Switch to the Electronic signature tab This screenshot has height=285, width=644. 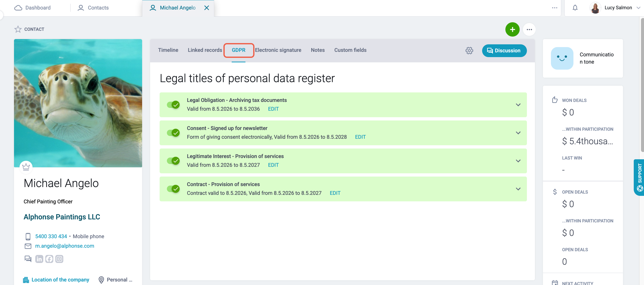coord(278,50)
